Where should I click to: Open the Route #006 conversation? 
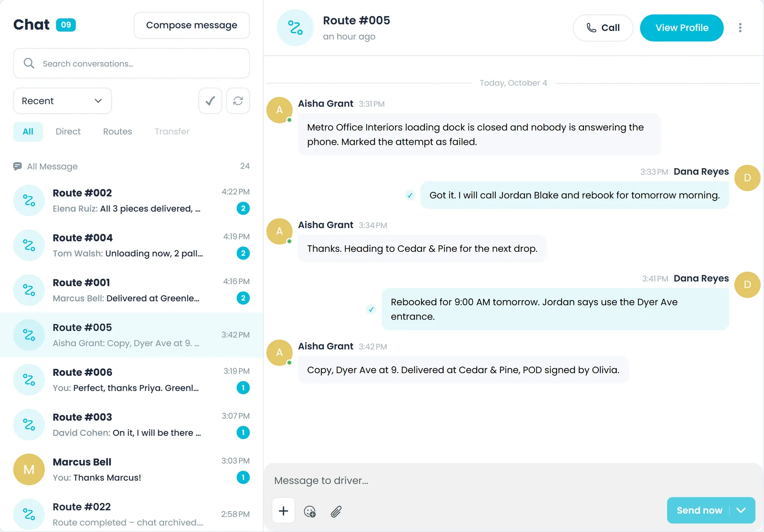point(131,380)
